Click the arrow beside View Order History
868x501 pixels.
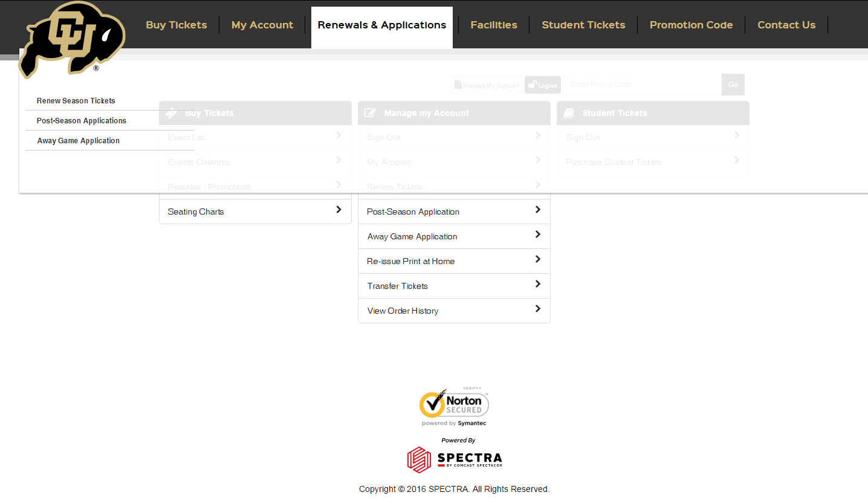coord(537,309)
